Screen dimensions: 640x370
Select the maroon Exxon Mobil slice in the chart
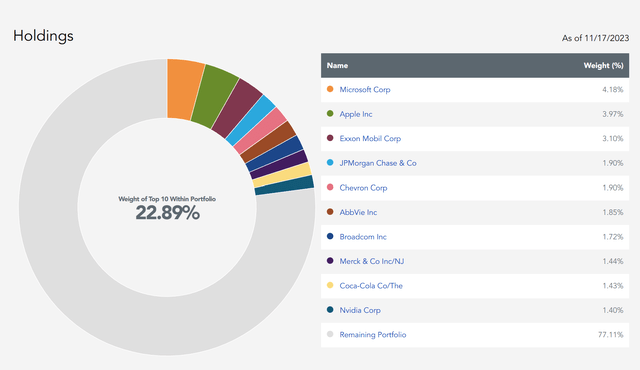(238, 111)
